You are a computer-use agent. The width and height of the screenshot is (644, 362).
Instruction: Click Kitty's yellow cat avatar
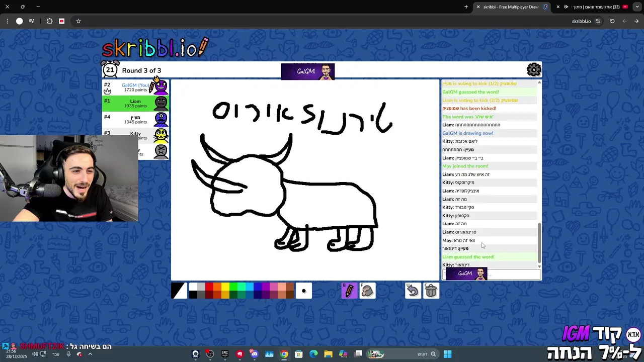pyautogui.click(x=160, y=135)
